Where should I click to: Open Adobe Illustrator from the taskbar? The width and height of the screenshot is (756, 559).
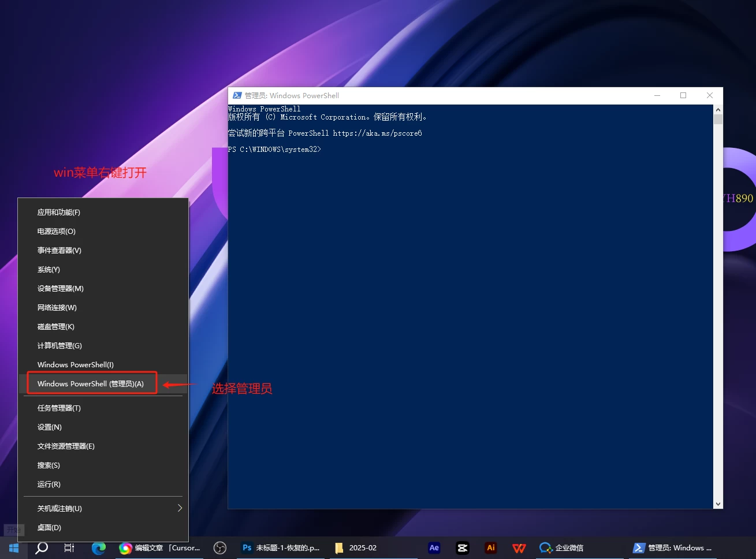coord(491,548)
